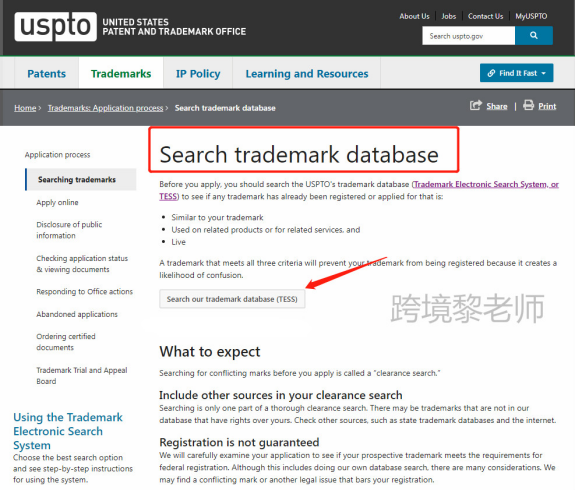Click the Share icon in breadcrumb bar
This screenshot has width=576, height=491.
[476, 105]
